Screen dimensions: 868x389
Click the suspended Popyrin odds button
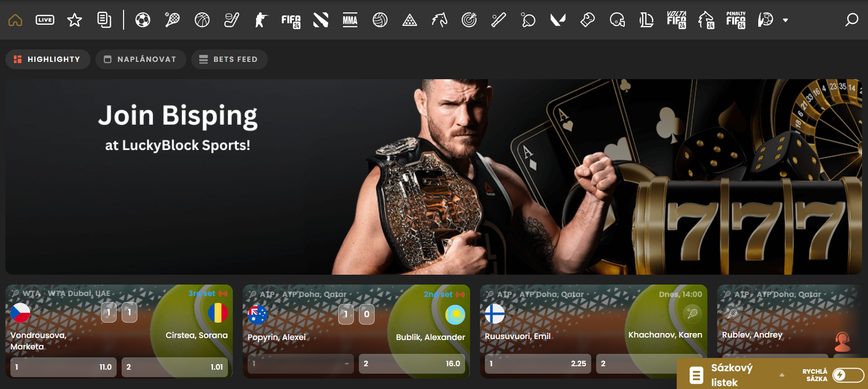pyautogui.click(x=301, y=364)
